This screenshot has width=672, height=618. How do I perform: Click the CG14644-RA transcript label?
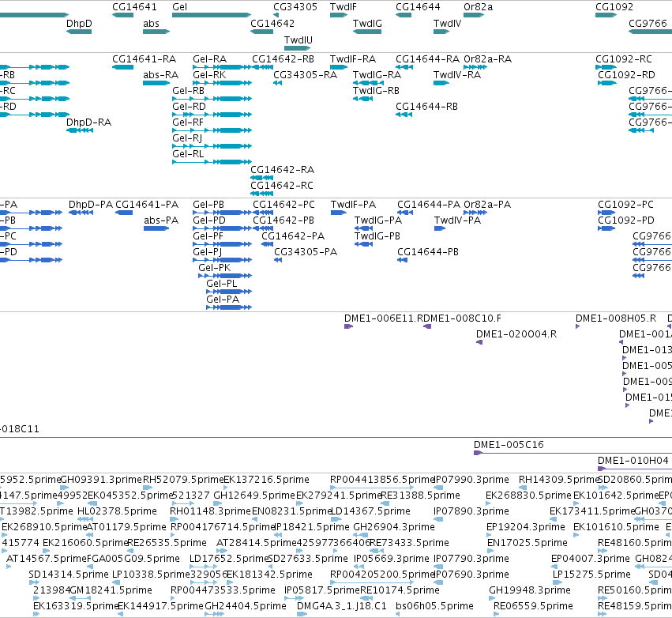[427, 58]
